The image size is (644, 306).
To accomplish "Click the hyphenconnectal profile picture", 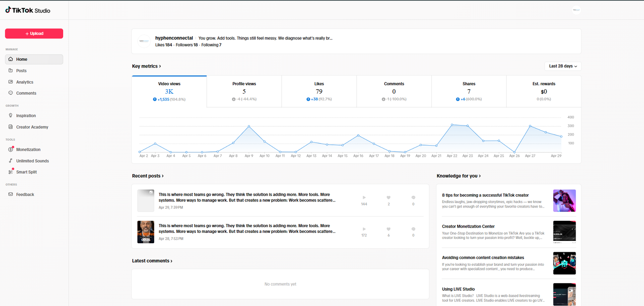I will click(x=144, y=41).
